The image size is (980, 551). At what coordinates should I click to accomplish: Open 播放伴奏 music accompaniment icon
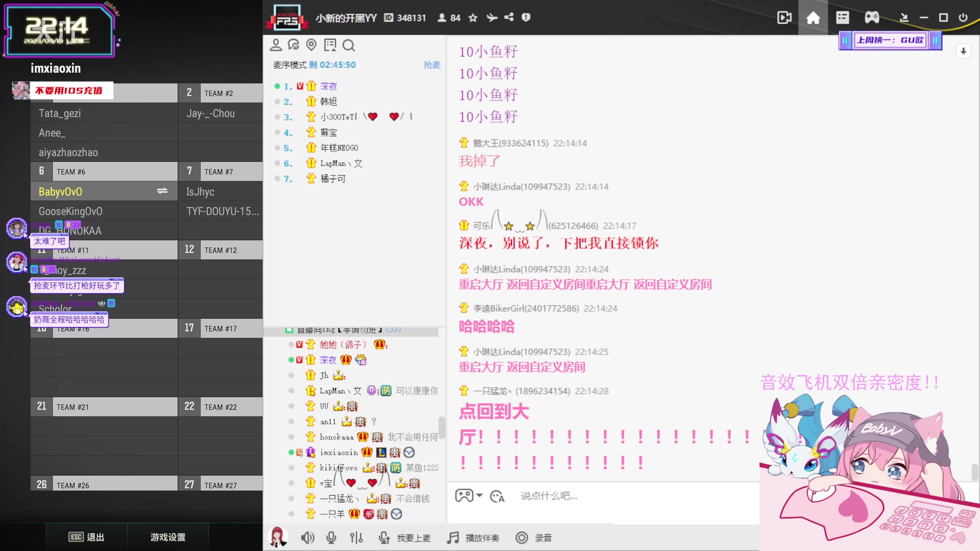[x=452, y=537]
